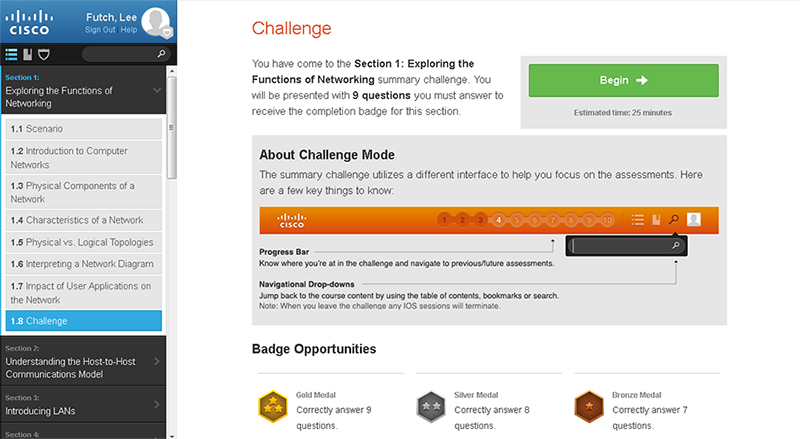Open the badges shield icon
800x439 pixels.
point(43,54)
